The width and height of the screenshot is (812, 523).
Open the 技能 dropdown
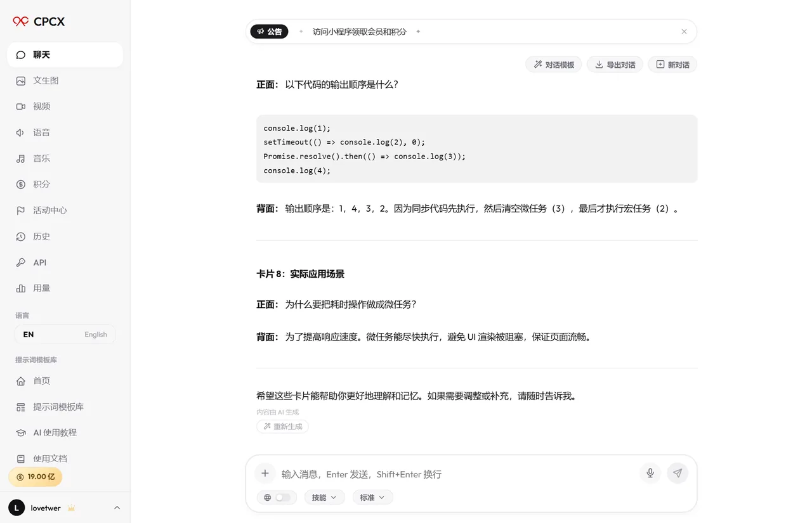[324, 498]
